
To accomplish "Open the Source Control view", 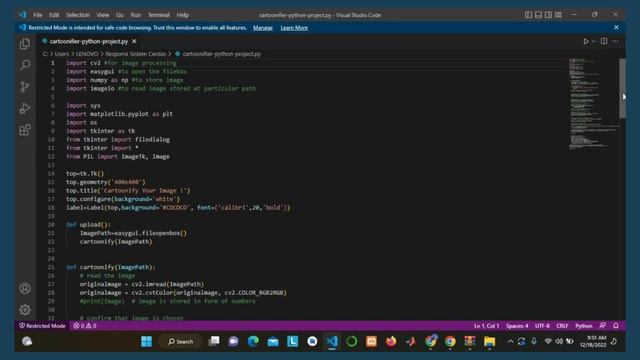I will (x=25, y=87).
